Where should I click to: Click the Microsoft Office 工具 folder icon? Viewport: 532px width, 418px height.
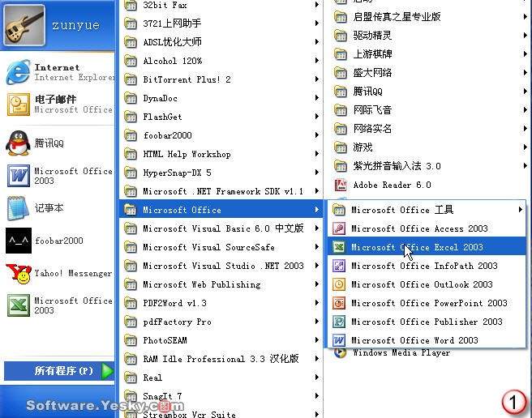pos(339,210)
